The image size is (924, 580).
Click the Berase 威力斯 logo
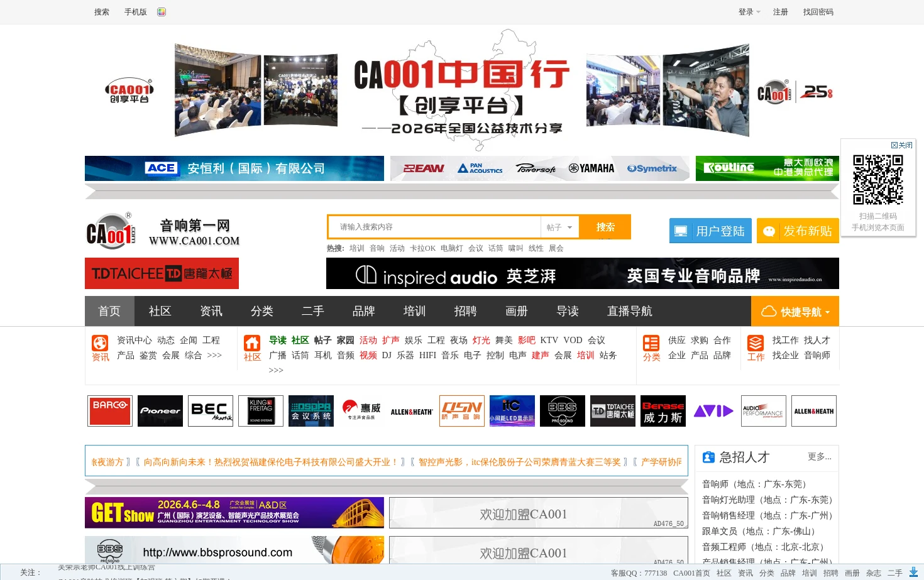663,411
